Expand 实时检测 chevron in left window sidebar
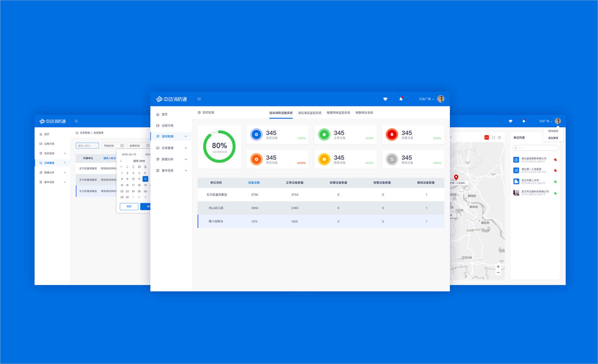This screenshot has width=598, height=364. point(65,153)
